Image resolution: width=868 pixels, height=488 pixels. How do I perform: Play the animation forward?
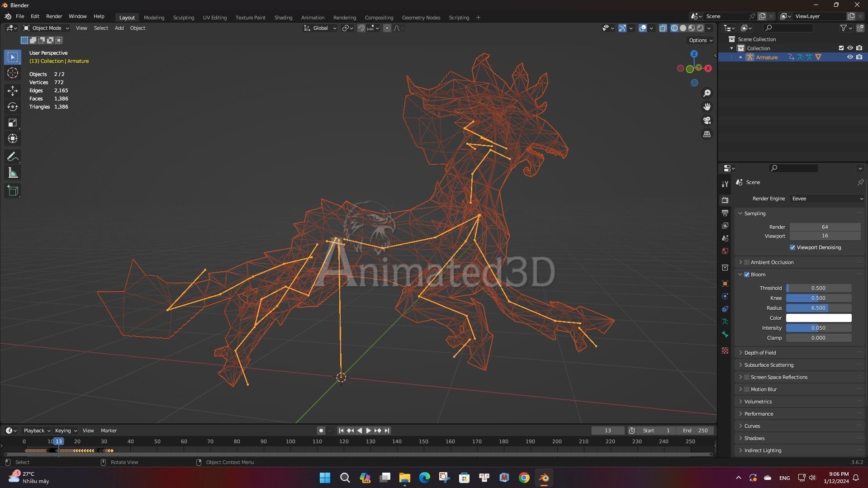tap(368, 431)
